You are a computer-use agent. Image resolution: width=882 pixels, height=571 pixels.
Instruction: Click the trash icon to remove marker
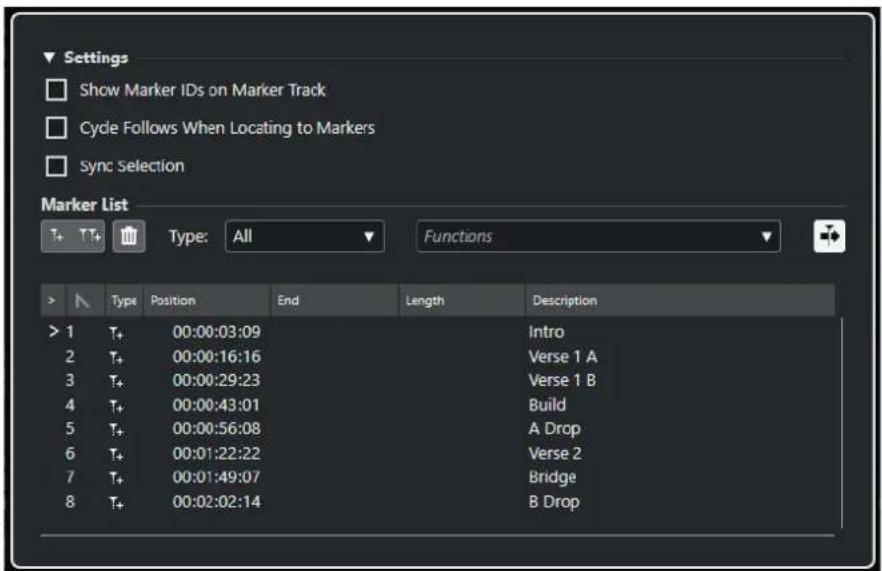129,236
